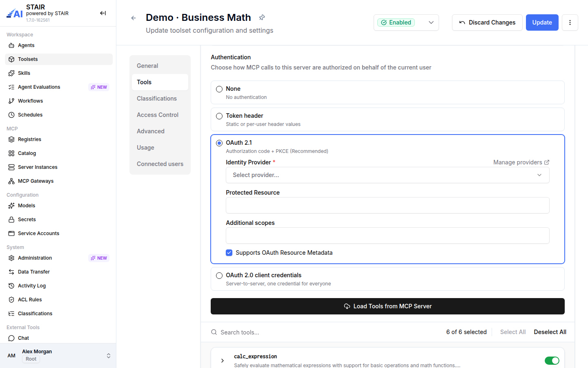Click the Secrets lock icon

(11, 220)
